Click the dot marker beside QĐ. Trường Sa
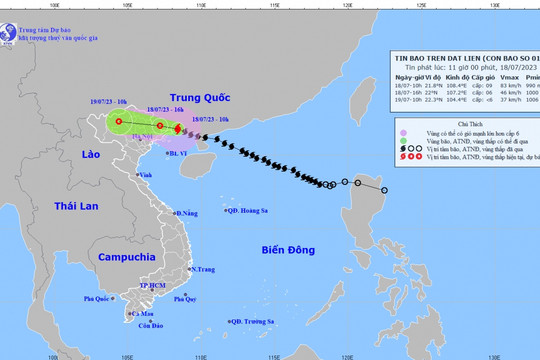The width and height of the screenshot is (540, 360). click(229, 321)
